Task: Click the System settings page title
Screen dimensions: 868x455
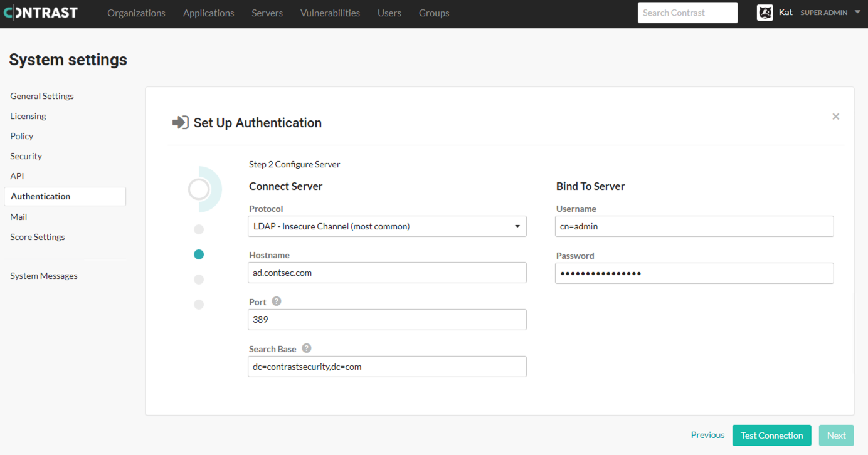Action: (68, 60)
